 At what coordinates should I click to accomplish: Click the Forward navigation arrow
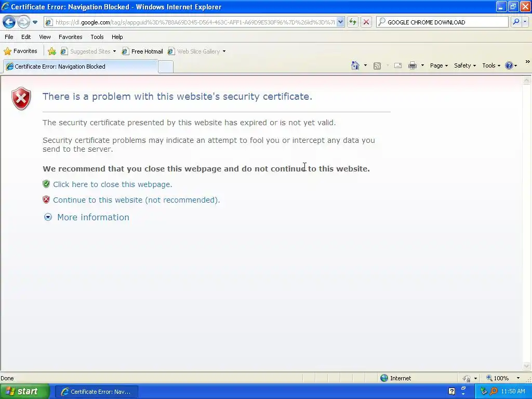23,22
